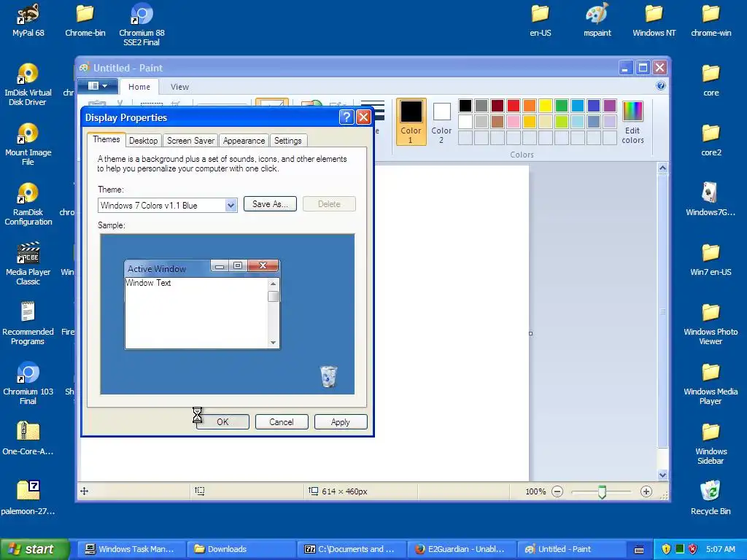Open palemoon-27 archive icon
The width and height of the screenshot is (747, 560).
(x=28, y=498)
